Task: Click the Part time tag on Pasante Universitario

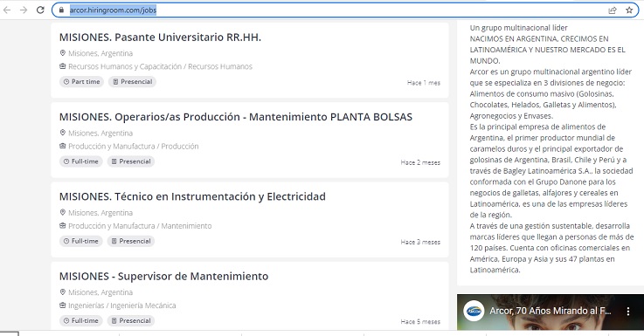Action: 82,82
